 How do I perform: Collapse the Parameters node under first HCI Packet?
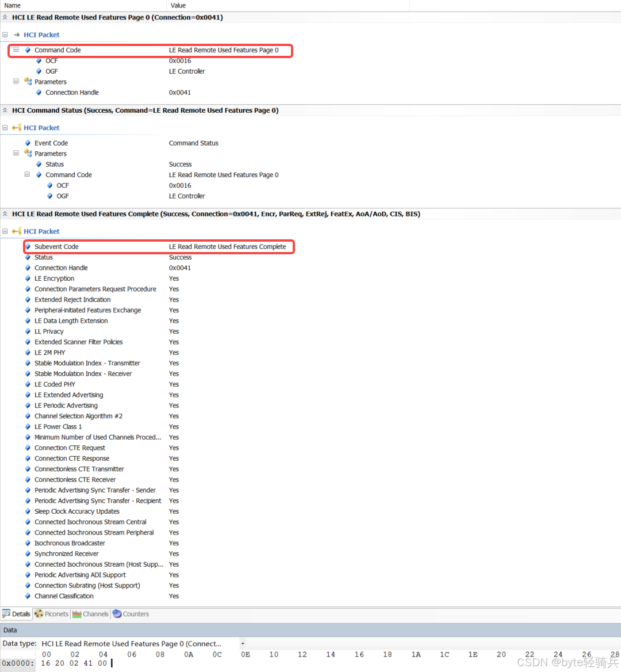pyautogui.click(x=16, y=82)
